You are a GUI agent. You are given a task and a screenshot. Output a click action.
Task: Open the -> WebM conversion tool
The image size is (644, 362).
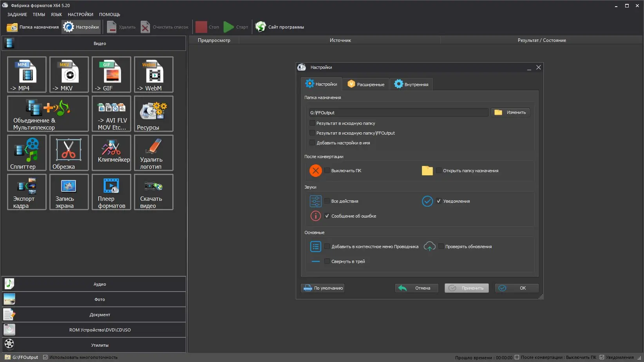[x=154, y=74]
